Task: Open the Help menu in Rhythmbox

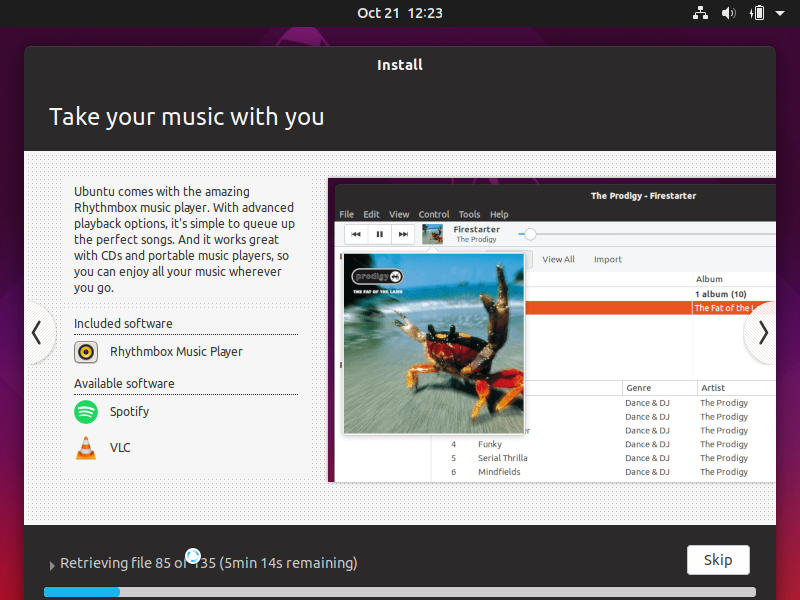Action: [x=499, y=214]
